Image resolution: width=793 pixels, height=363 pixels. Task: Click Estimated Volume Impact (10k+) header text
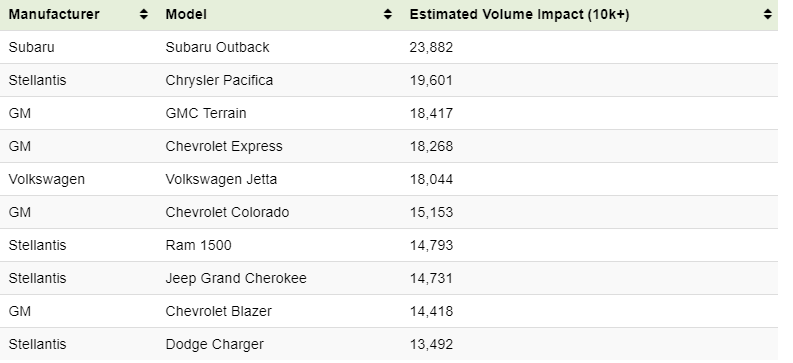[x=519, y=15]
